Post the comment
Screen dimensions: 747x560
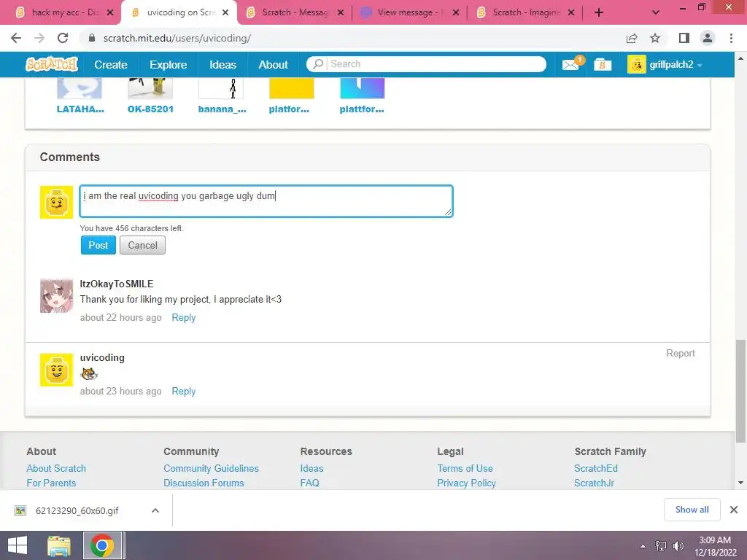[x=98, y=245]
